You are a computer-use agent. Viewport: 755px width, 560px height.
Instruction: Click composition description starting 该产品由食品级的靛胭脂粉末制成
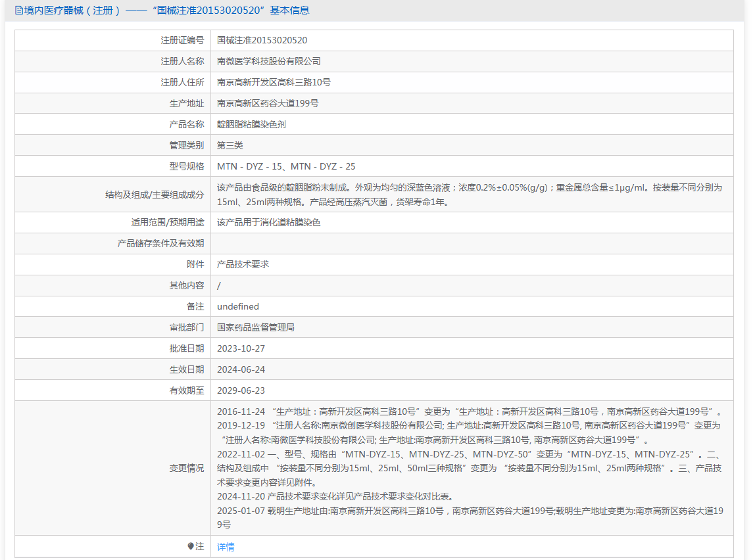[x=470, y=195]
